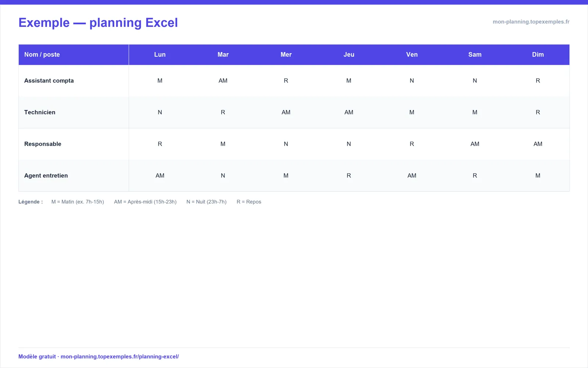Select Technicien's Ven cell
588x368 pixels.
click(412, 112)
